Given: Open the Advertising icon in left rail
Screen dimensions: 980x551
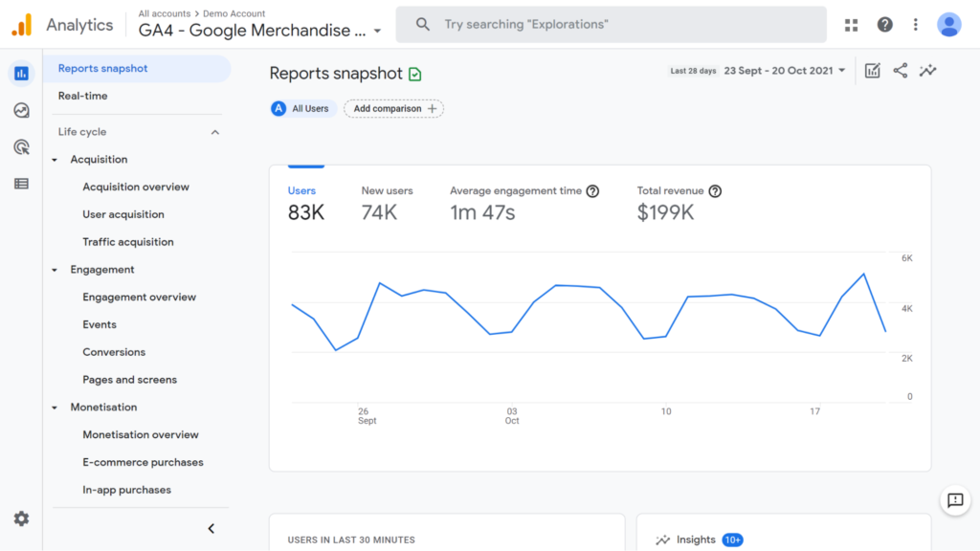Looking at the screenshot, I should tap(21, 147).
